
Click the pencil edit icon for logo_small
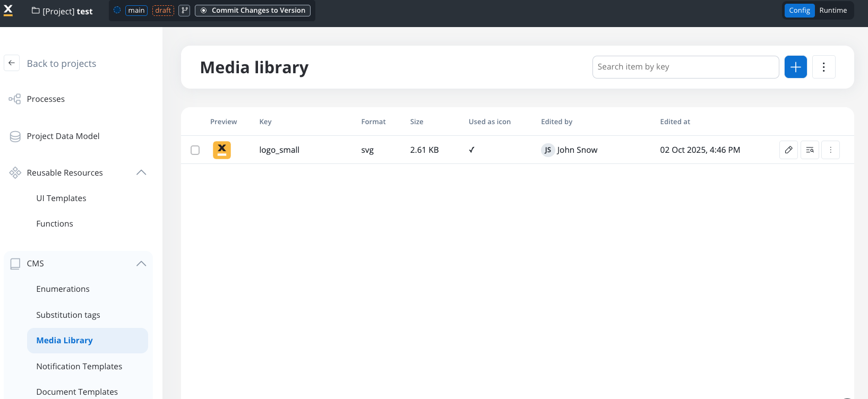point(788,150)
